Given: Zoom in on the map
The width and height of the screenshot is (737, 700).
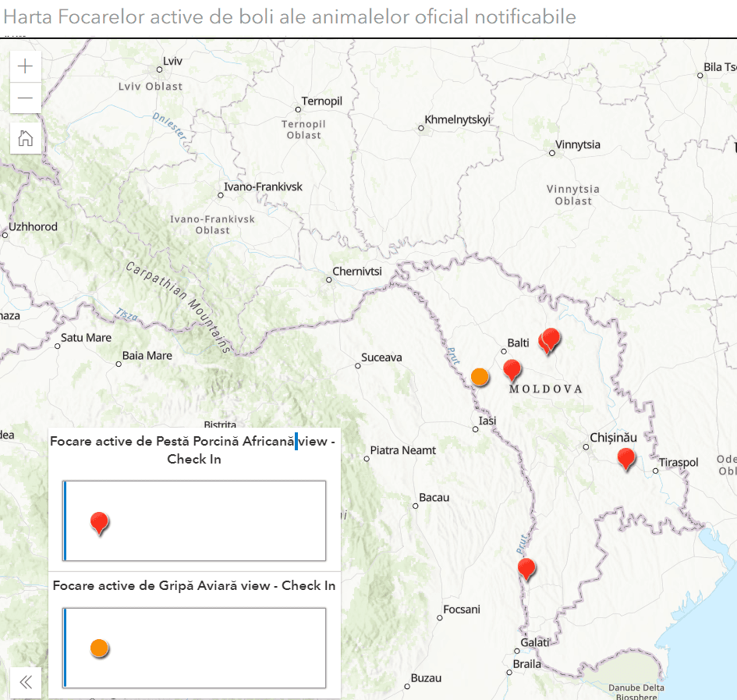Looking at the screenshot, I should pos(26,66).
